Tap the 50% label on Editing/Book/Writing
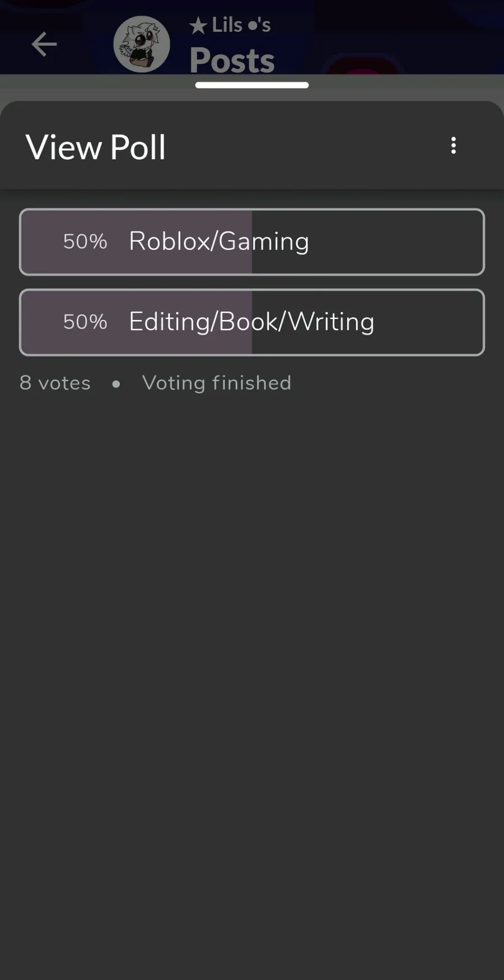The image size is (504, 980). pos(85,322)
